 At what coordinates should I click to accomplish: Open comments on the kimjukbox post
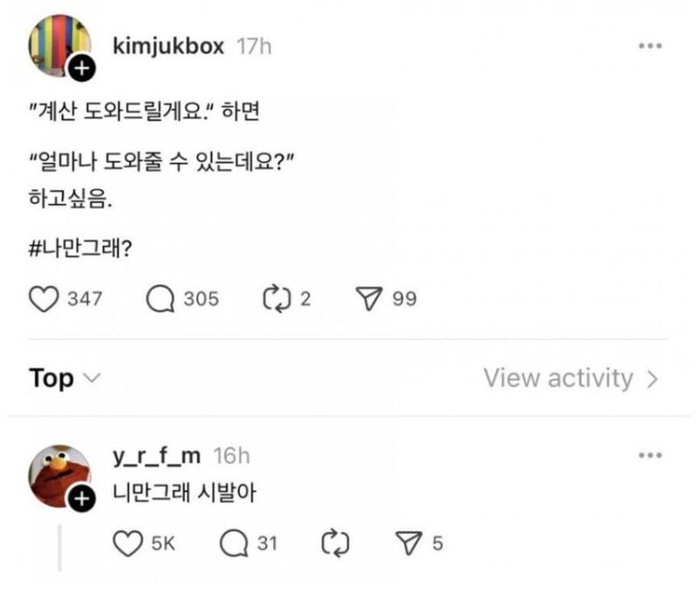click(160, 299)
